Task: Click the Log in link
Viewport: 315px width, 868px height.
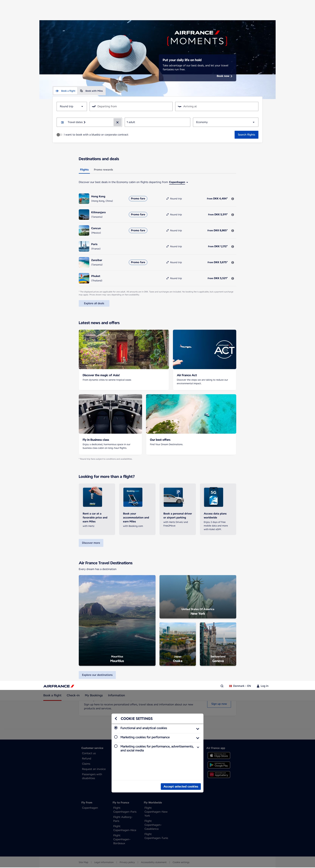Action: [x=262, y=686]
